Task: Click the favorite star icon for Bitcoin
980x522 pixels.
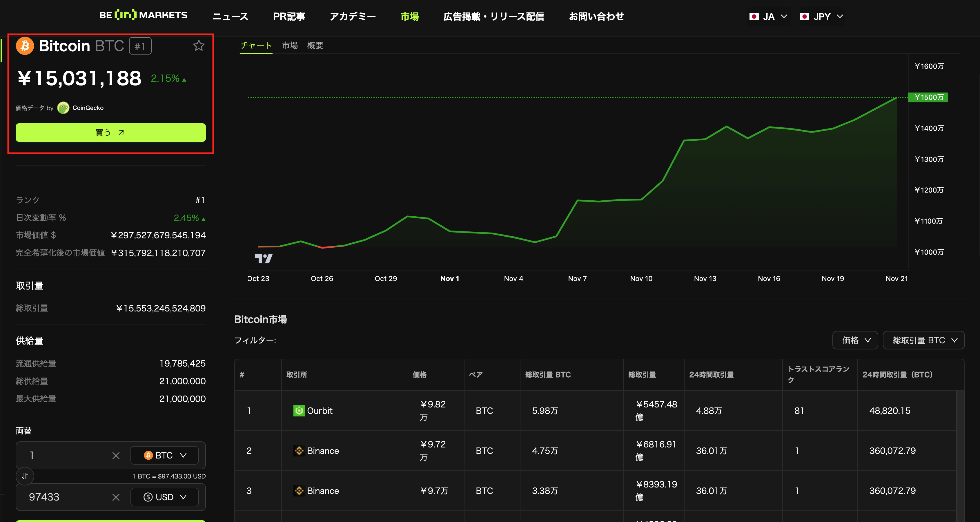Action: [199, 46]
